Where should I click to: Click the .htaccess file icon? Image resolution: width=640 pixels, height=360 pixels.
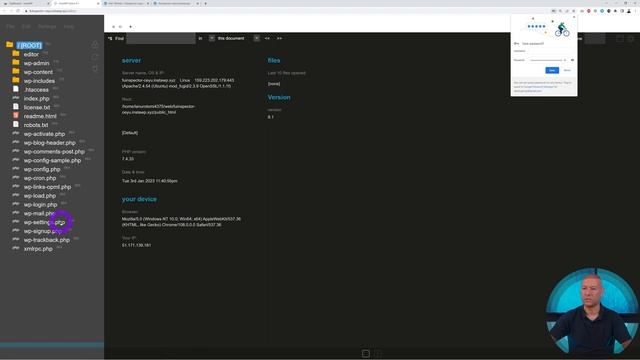click(x=16, y=89)
